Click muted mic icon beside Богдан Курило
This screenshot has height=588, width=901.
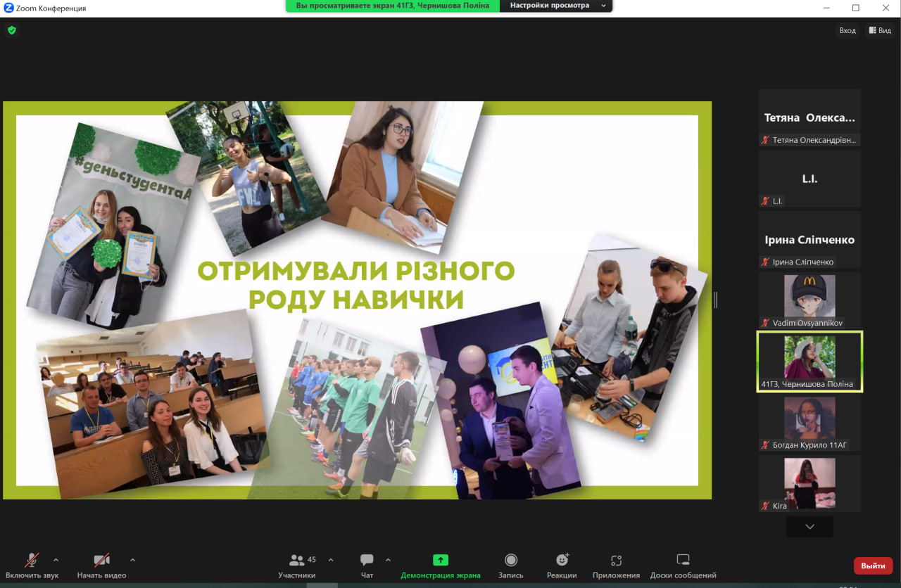point(765,445)
